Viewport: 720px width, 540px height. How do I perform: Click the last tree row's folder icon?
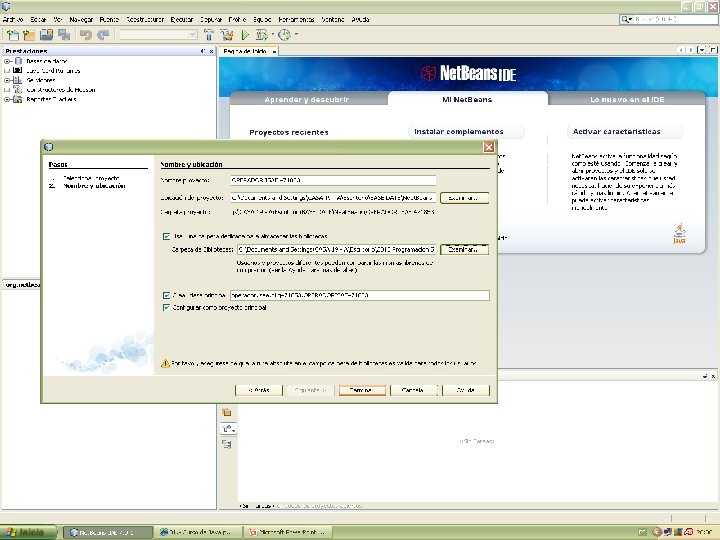point(17,99)
